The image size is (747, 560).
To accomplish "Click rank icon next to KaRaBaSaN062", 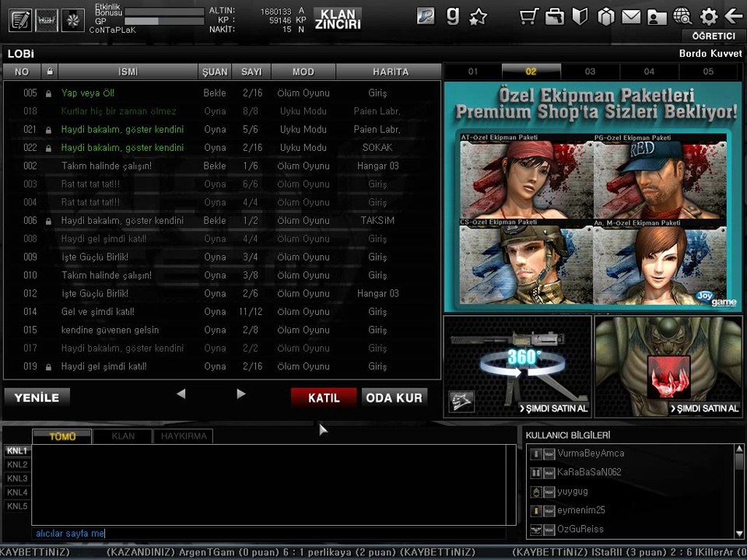I will point(536,473).
